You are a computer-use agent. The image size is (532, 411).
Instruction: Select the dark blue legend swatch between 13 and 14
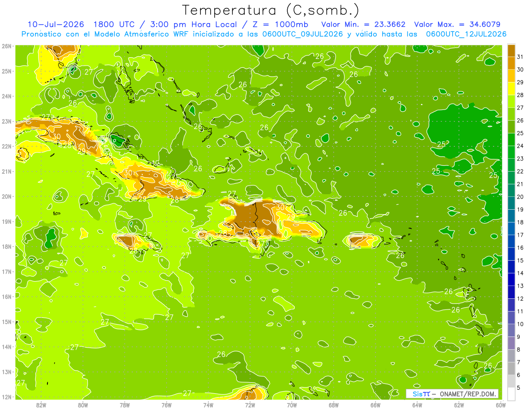point(511,279)
